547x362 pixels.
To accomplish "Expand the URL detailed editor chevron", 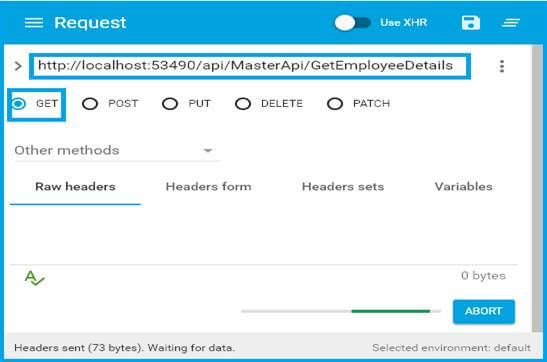I will click(x=18, y=66).
